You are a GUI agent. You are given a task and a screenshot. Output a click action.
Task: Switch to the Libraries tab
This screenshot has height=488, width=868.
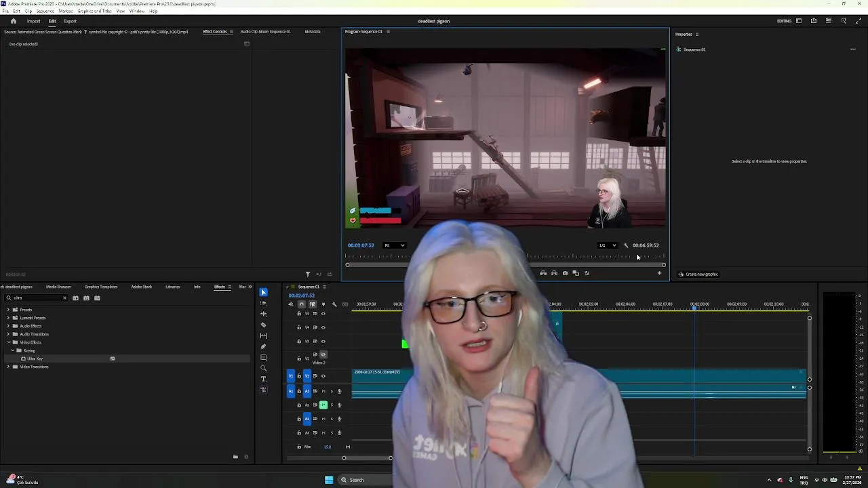172,287
